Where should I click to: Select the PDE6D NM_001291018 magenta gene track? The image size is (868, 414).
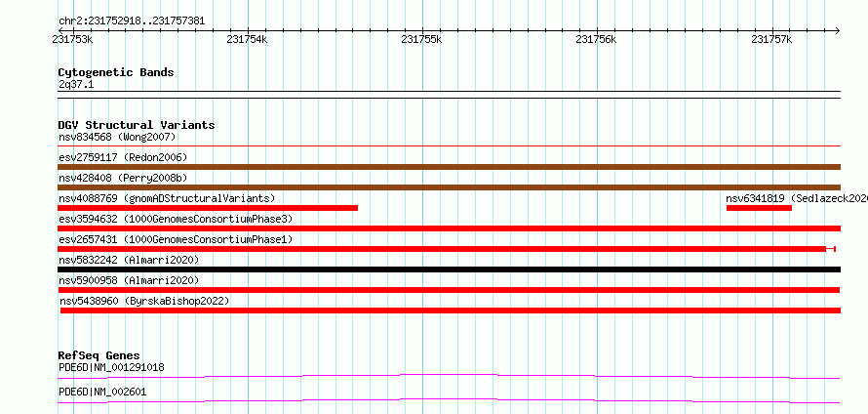[x=449, y=377]
